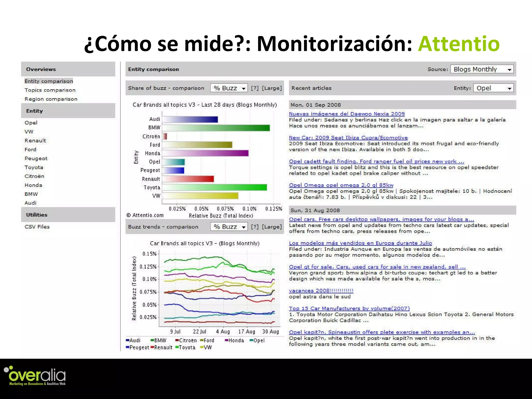
Task: Click the Citroën bar in share chart
Action: click(x=165, y=136)
